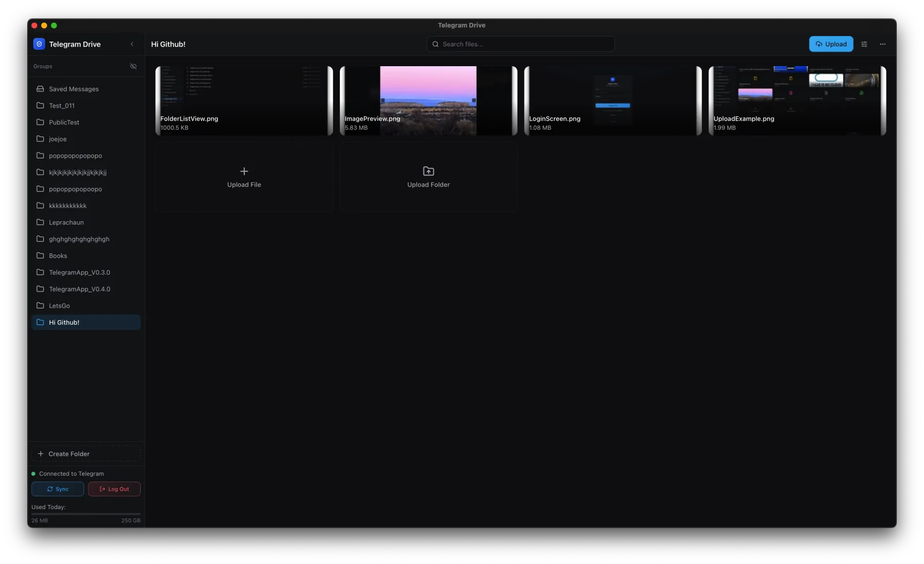924x564 pixels.
Task: Select the Books folder name
Action: click(58, 256)
